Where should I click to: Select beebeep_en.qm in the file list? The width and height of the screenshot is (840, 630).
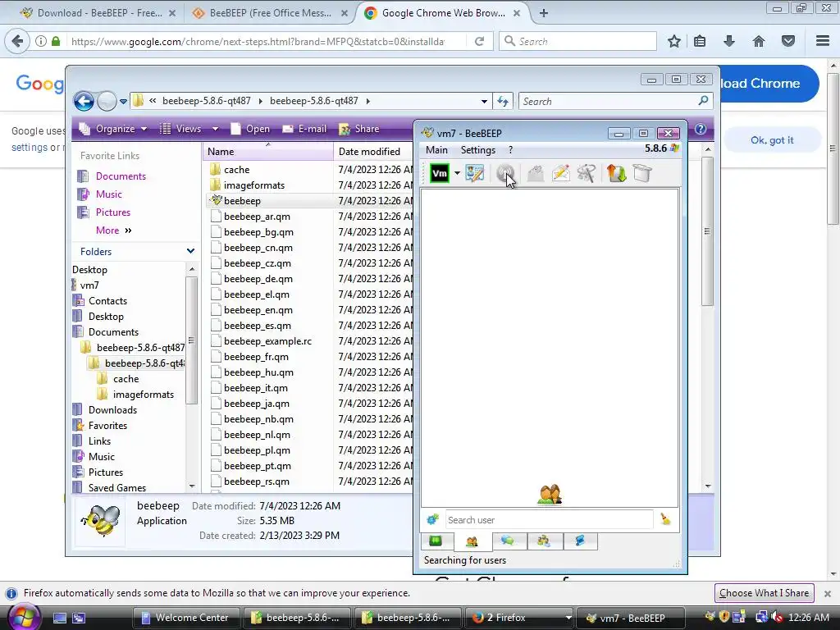[x=258, y=309]
